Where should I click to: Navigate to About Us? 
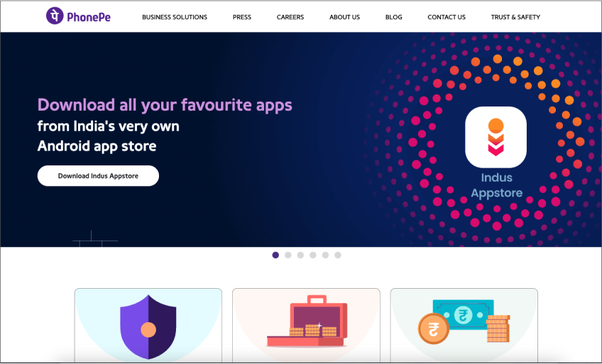click(x=345, y=17)
